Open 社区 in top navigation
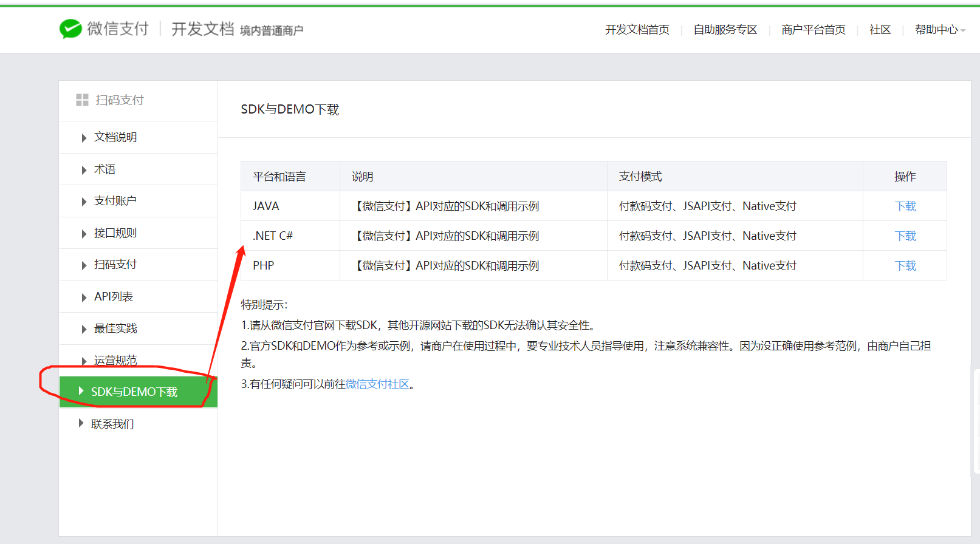Viewport: 980px width, 544px height. [880, 30]
